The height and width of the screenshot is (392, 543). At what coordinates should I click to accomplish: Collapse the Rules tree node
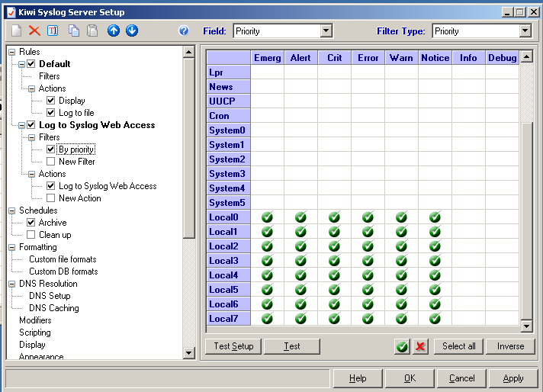tap(11, 52)
